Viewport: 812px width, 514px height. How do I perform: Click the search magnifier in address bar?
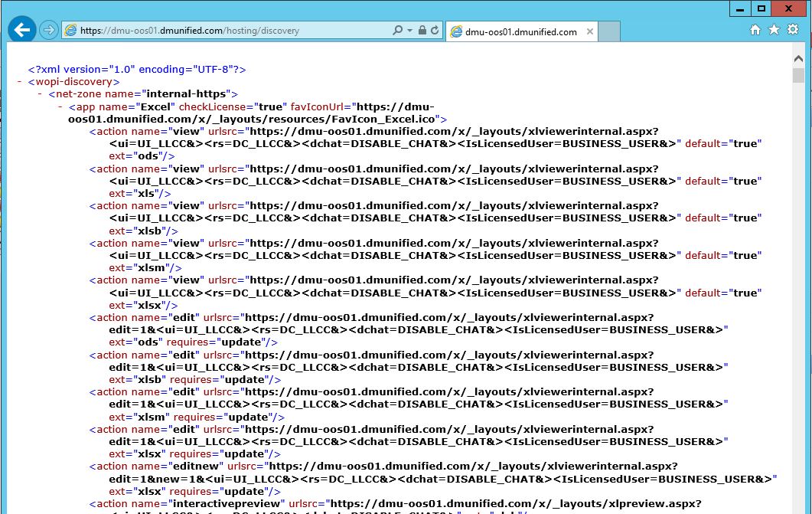point(396,31)
